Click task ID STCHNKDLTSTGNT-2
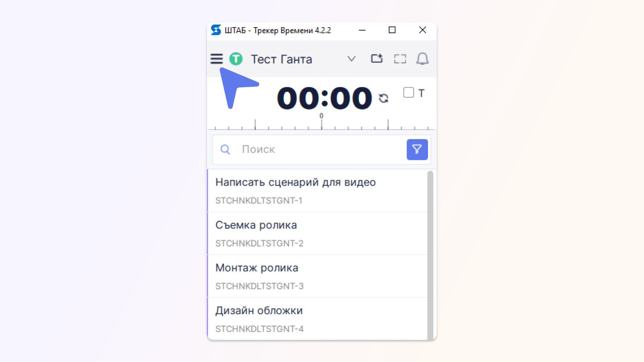Screen dimensions: 644x362 coord(259,243)
